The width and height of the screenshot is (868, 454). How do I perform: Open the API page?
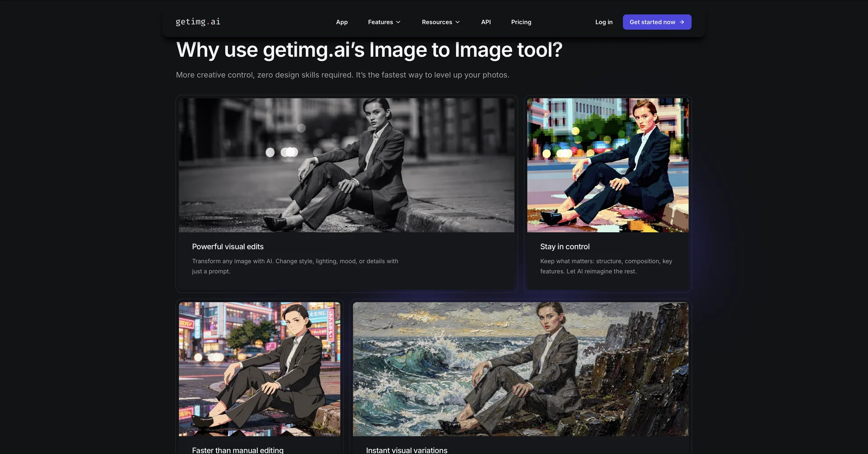(486, 22)
